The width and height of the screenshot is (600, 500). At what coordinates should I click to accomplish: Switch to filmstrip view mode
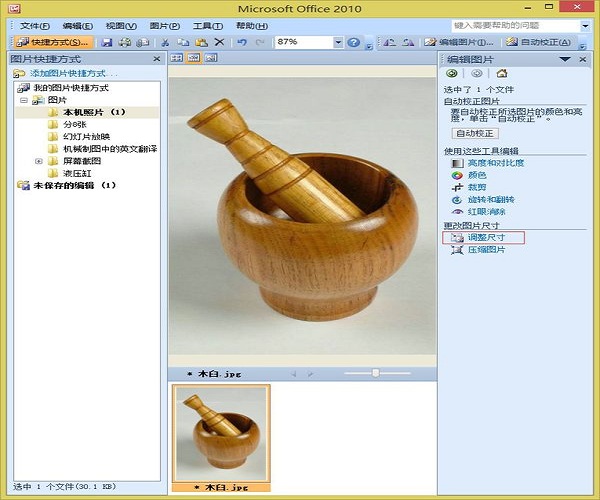click(190, 59)
